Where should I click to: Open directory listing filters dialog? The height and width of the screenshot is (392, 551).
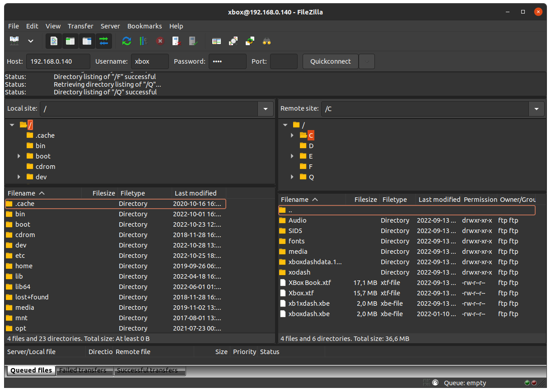pos(233,41)
